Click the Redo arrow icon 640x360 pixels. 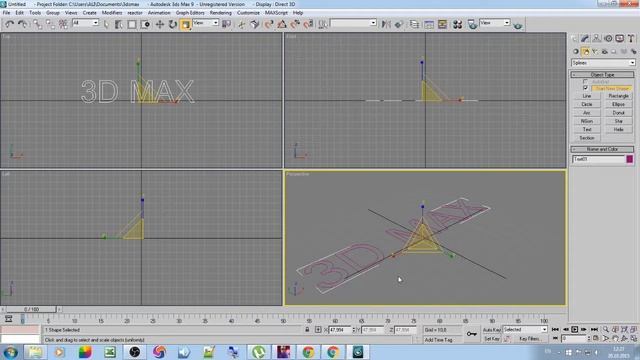(x=23, y=24)
